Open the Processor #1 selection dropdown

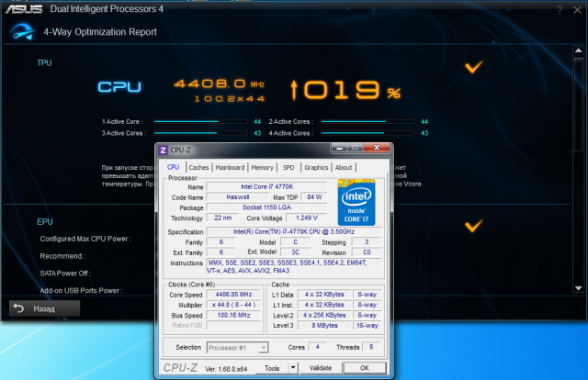(238, 348)
